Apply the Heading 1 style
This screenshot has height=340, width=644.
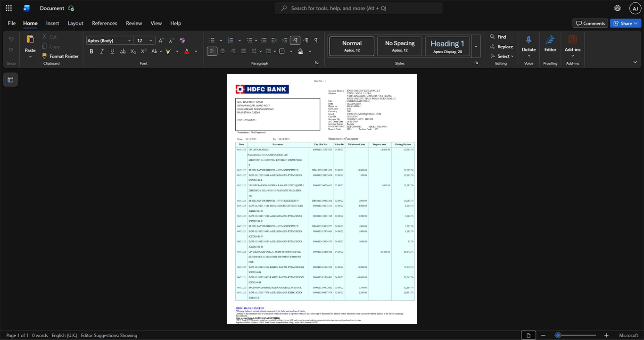point(447,47)
